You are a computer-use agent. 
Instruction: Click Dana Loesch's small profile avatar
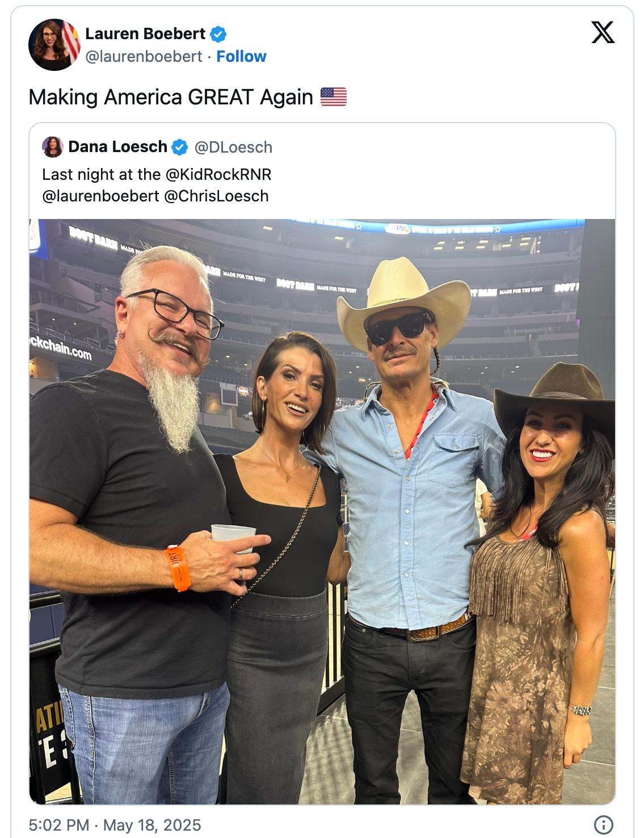tap(52, 147)
